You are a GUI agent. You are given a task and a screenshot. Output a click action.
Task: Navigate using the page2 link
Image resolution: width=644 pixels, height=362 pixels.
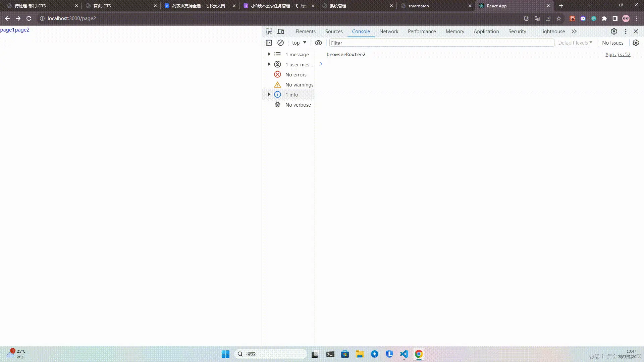pyautogui.click(x=22, y=29)
